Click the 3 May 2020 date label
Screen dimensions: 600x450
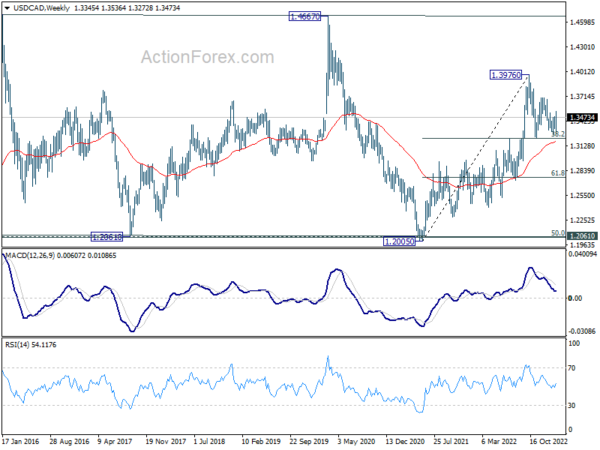click(x=356, y=441)
